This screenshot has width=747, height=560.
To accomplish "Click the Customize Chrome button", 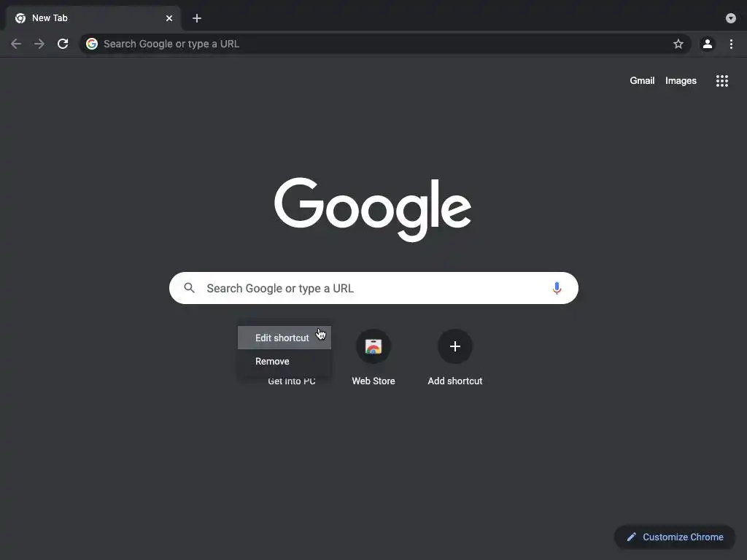I will point(675,537).
